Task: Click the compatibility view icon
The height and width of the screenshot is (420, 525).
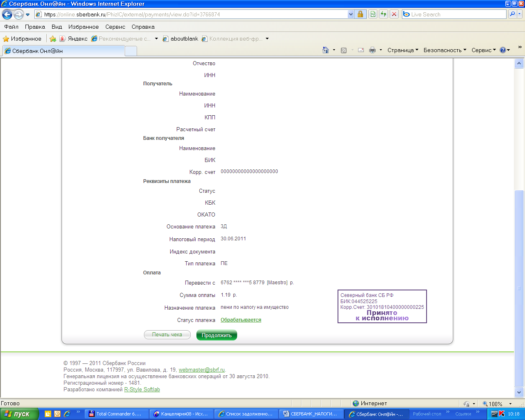Action: tap(372, 14)
